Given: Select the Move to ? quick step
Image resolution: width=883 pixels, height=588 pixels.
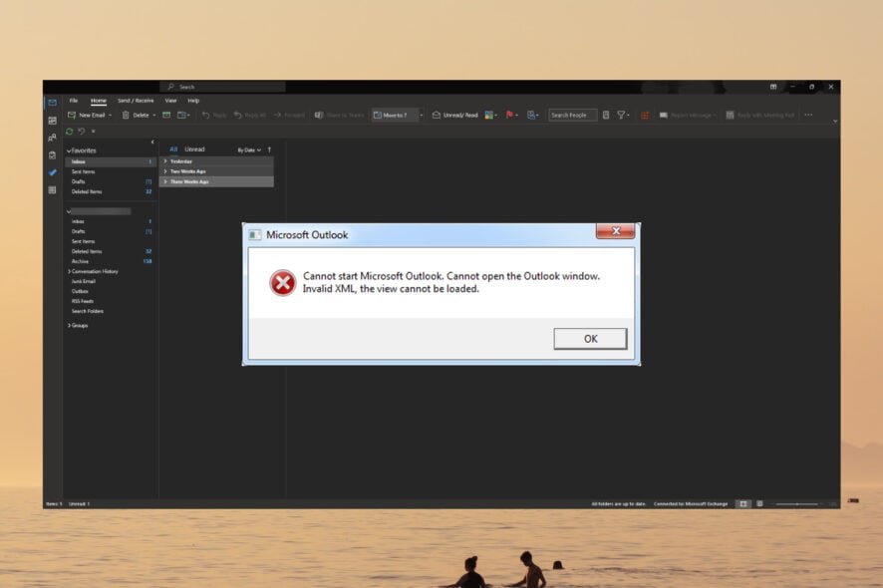Looking at the screenshot, I should coord(394,115).
